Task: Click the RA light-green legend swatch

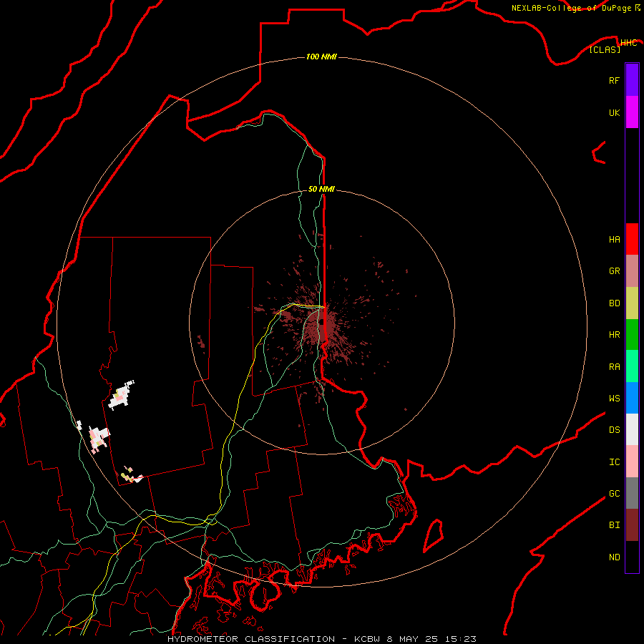Action: 632,366
